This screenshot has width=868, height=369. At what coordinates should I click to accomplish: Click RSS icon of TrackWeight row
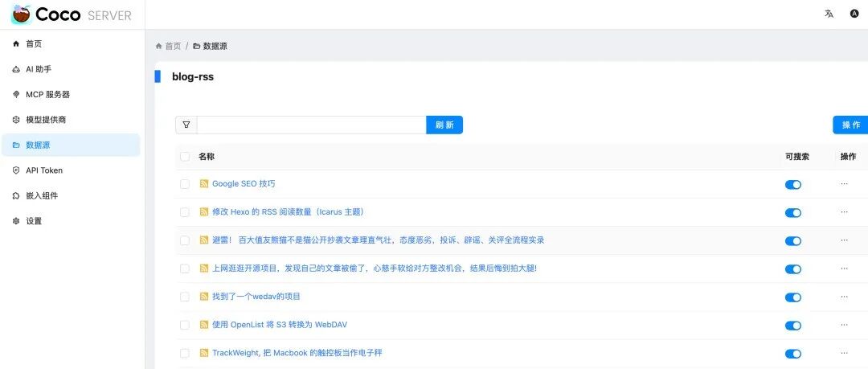pyautogui.click(x=203, y=353)
